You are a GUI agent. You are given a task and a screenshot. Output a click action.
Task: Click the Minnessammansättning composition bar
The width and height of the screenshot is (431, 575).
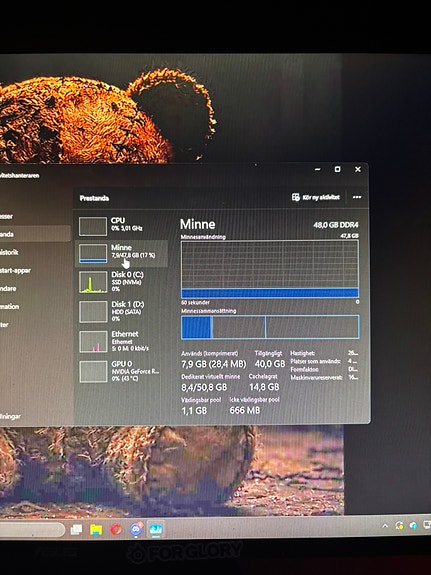click(270, 326)
